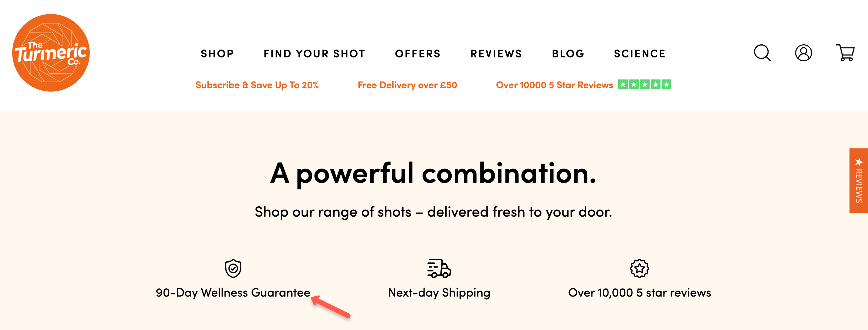Open the search icon in the header
The height and width of the screenshot is (330, 868).
coord(762,53)
